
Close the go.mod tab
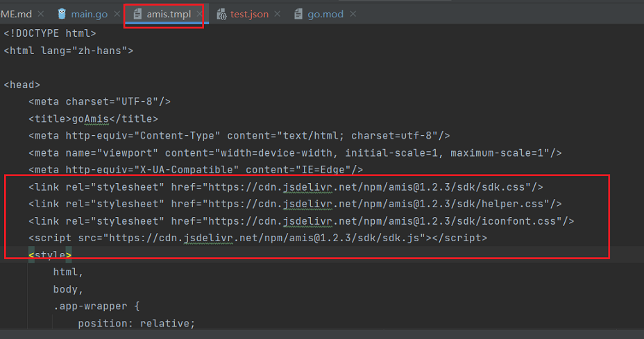(x=353, y=14)
